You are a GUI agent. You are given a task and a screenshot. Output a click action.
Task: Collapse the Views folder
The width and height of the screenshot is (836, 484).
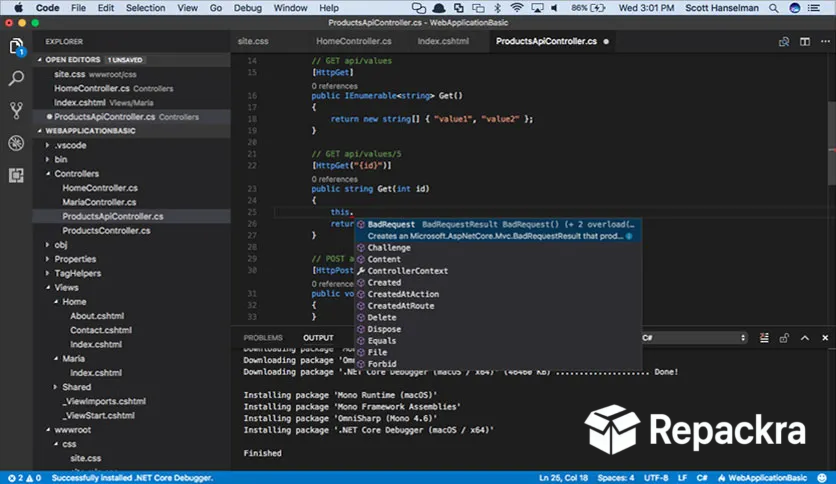pyautogui.click(x=48, y=287)
